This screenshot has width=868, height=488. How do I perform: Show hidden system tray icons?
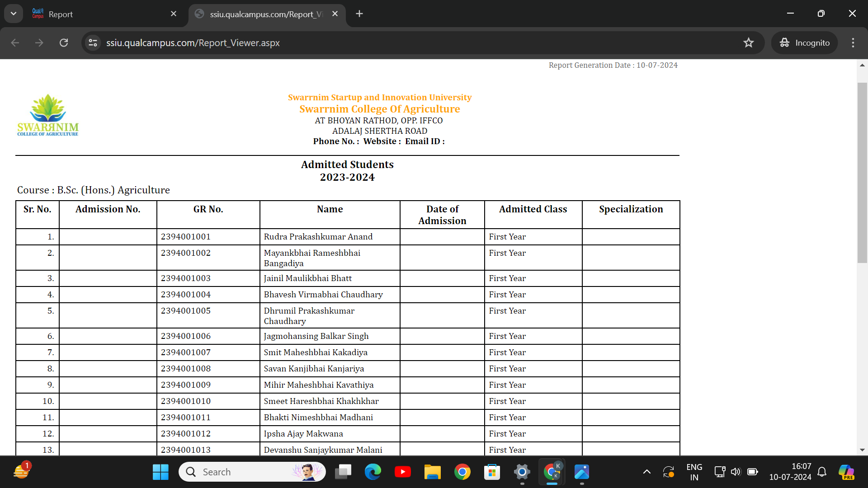tap(647, 472)
